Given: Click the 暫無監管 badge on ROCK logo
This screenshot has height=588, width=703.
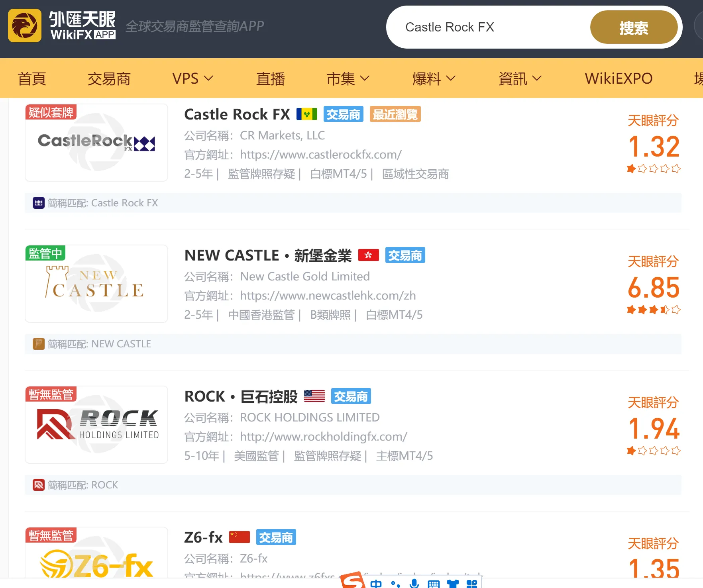Looking at the screenshot, I should 51,394.
